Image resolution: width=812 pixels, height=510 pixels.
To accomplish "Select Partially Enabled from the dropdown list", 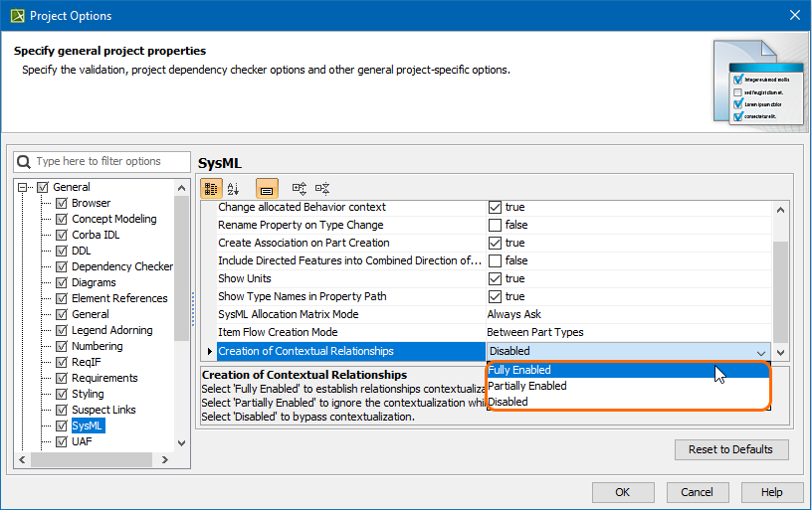I will 527,386.
